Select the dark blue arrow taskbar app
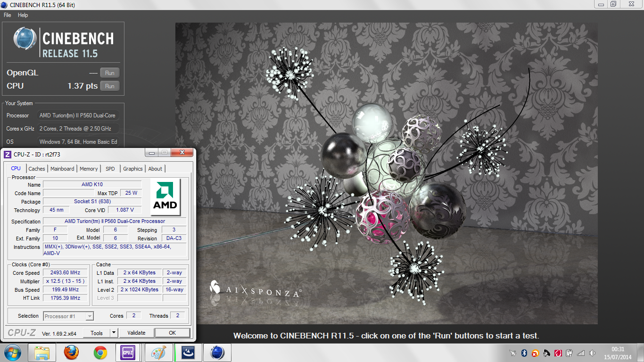The width and height of the screenshot is (644, 362). tap(188, 353)
